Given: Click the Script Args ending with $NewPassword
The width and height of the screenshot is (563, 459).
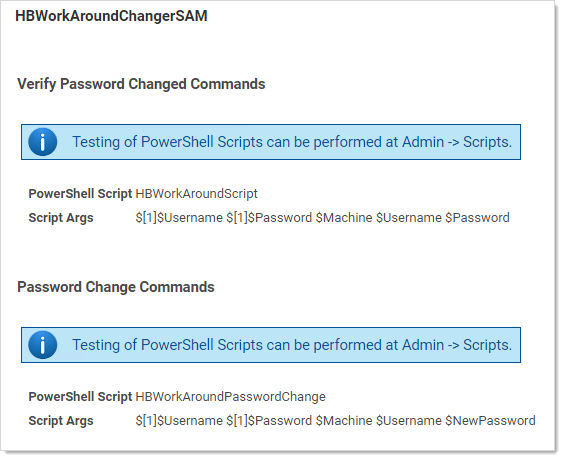Looking at the screenshot, I should [335, 421].
